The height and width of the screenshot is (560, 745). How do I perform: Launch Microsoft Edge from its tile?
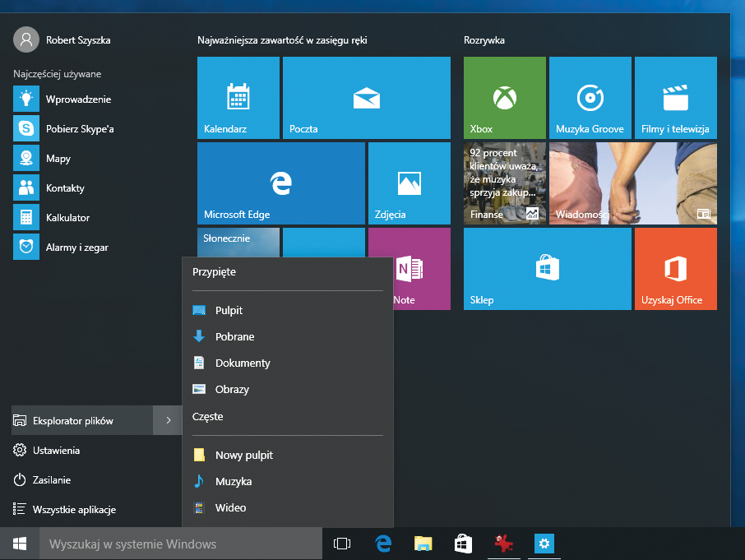(x=280, y=183)
